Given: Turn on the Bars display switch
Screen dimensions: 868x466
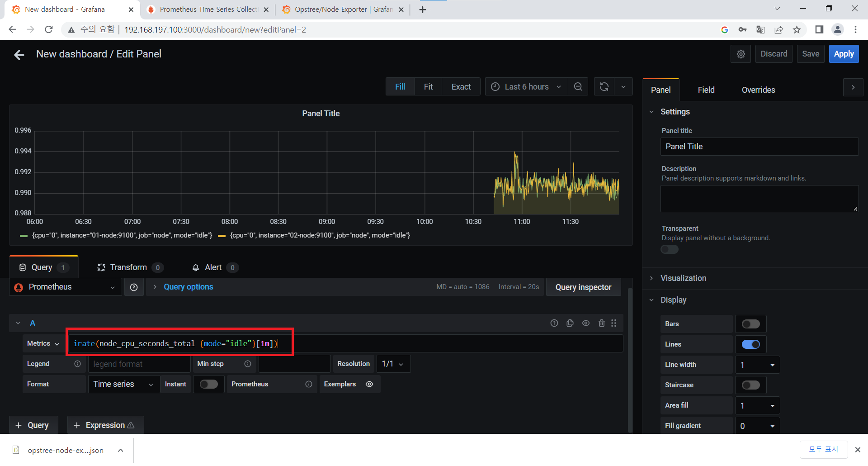Looking at the screenshot, I should 751,324.
